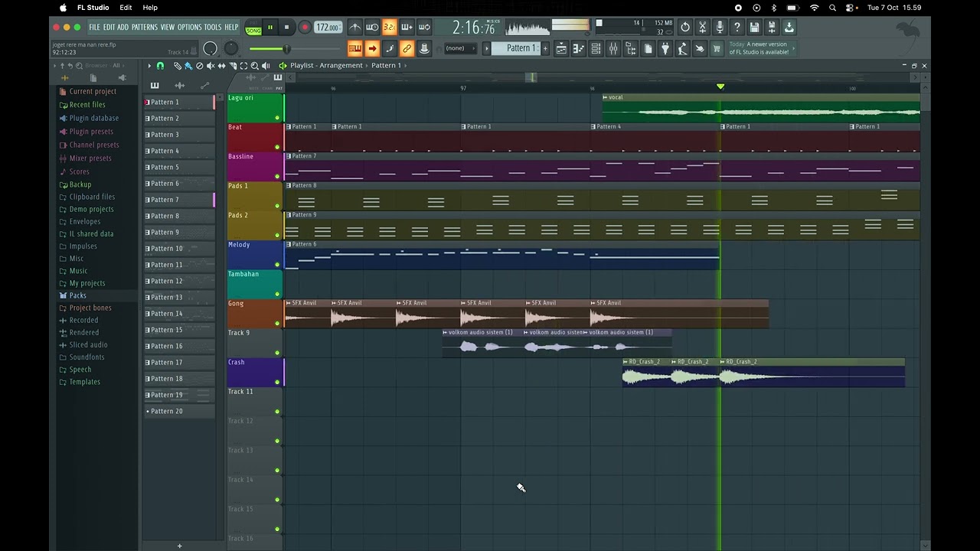
Task: Toggle group linking chain icon
Action: click(x=407, y=49)
